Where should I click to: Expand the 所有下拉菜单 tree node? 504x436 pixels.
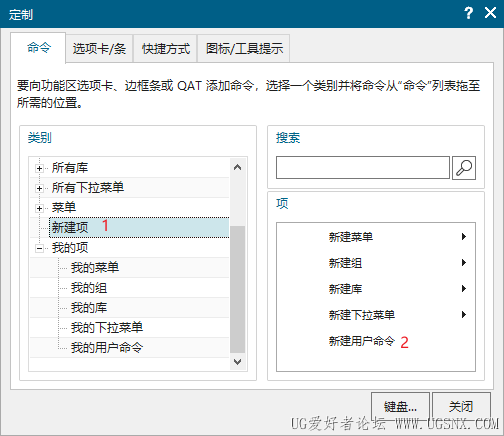(x=39, y=188)
